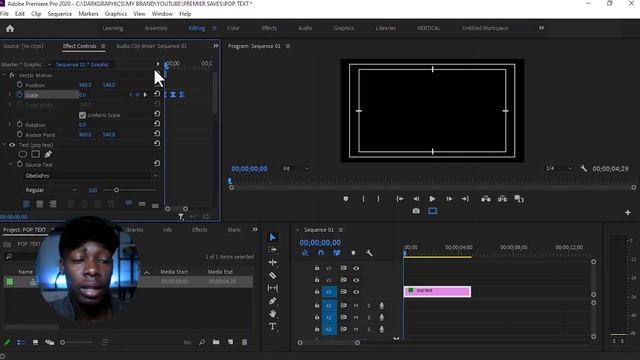640x360 pixels.
Task: Select the Selection tool arrow
Action: click(273, 237)
